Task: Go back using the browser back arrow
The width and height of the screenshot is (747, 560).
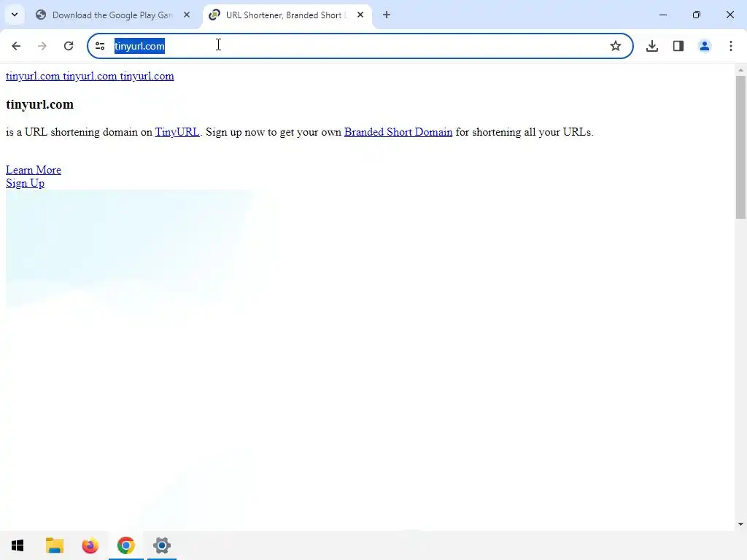Action: 16,46
